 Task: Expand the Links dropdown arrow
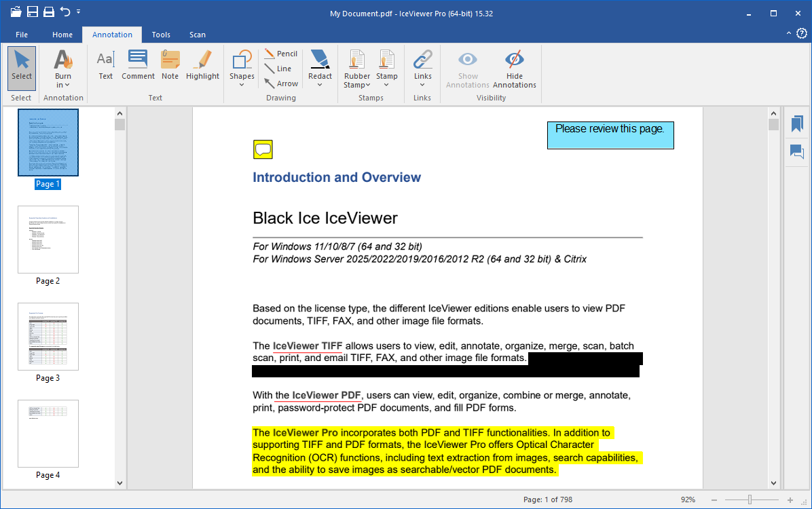pos(422,85)
